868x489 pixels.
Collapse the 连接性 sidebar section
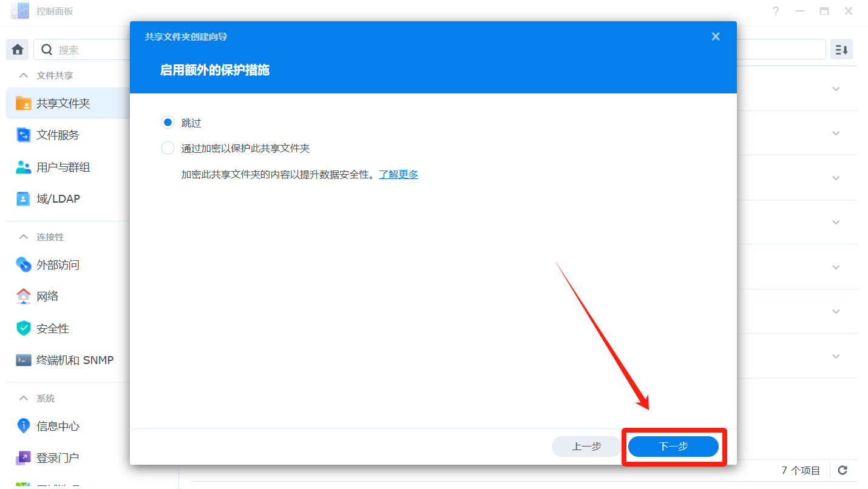pos(24,237)
